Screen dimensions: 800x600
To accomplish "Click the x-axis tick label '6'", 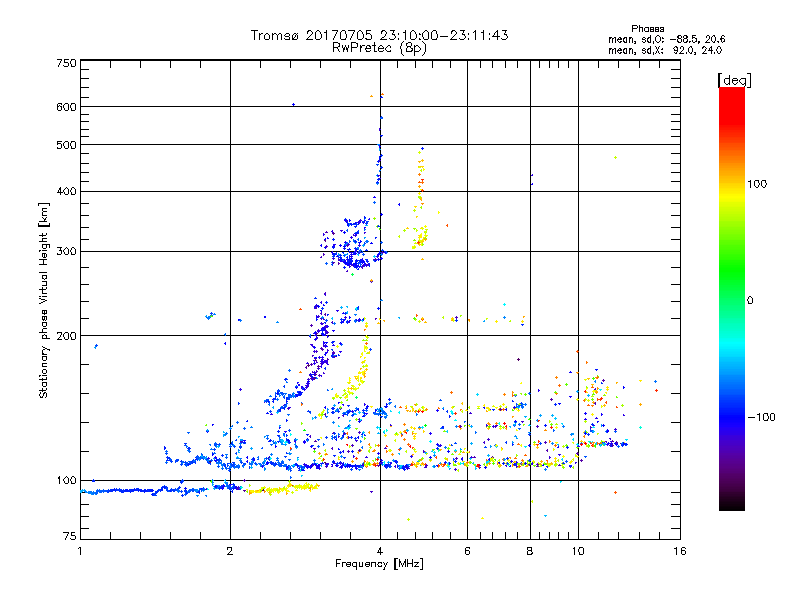I will pyautogui.click(x=467, y=551).
